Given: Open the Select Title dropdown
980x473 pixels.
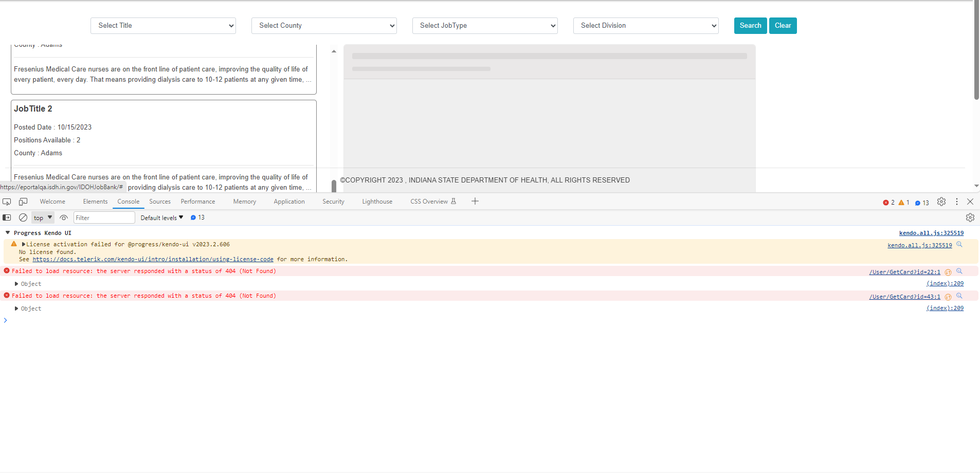Looking at the screenshot, I should pos(163,26).
